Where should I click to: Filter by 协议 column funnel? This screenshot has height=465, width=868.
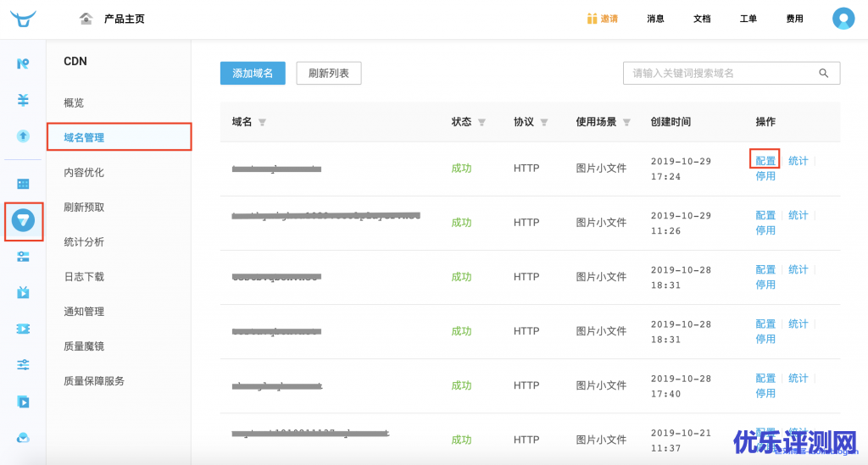tap(544, 122)
